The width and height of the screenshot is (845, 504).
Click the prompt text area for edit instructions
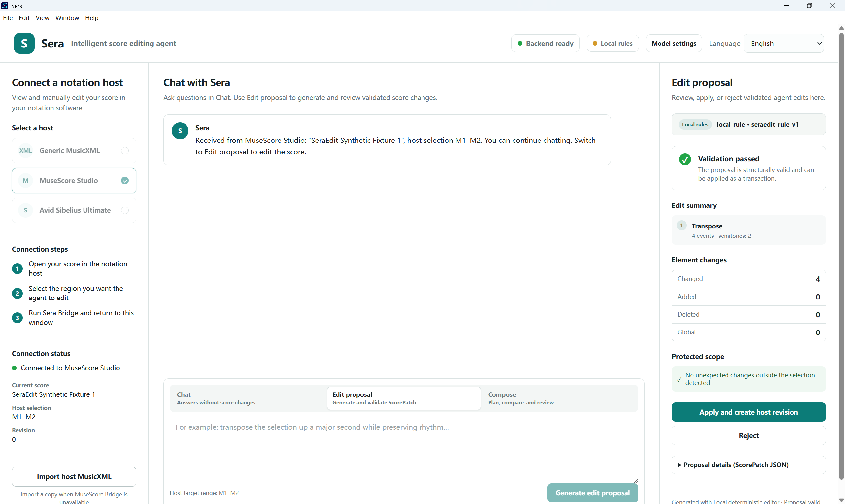click(404, 450)
